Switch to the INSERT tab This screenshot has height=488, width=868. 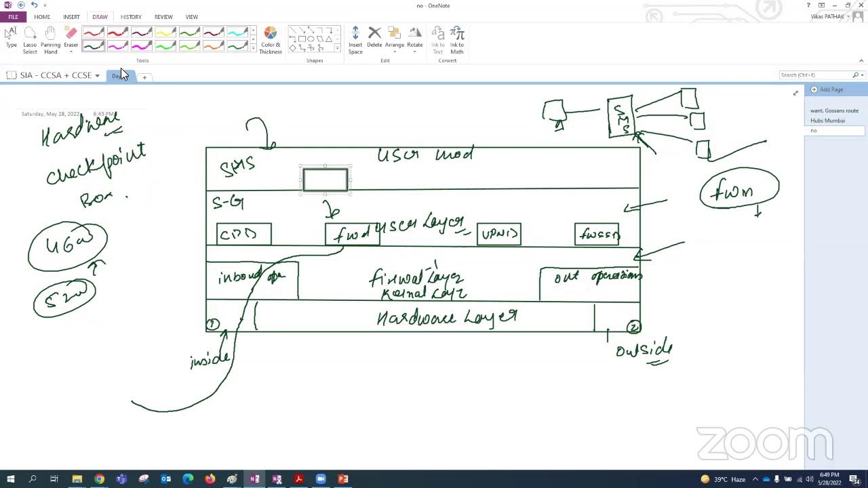pos(71,17)
